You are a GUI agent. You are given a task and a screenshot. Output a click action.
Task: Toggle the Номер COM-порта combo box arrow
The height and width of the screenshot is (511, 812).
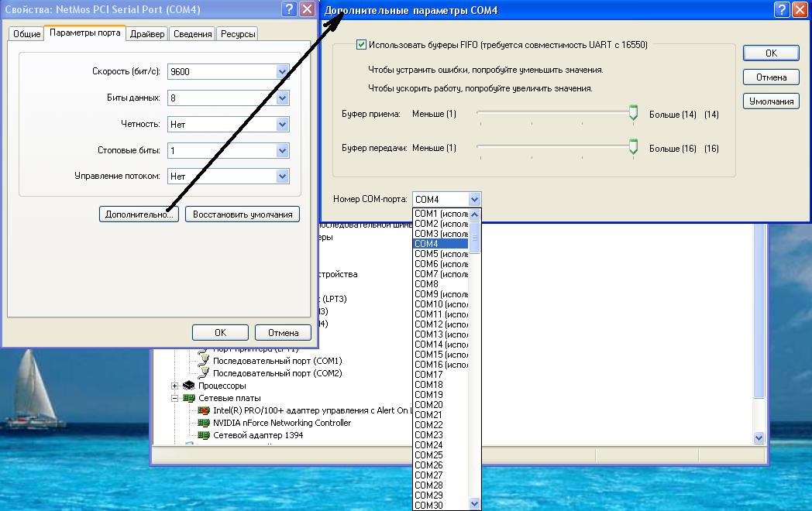[x=474, y=199]
